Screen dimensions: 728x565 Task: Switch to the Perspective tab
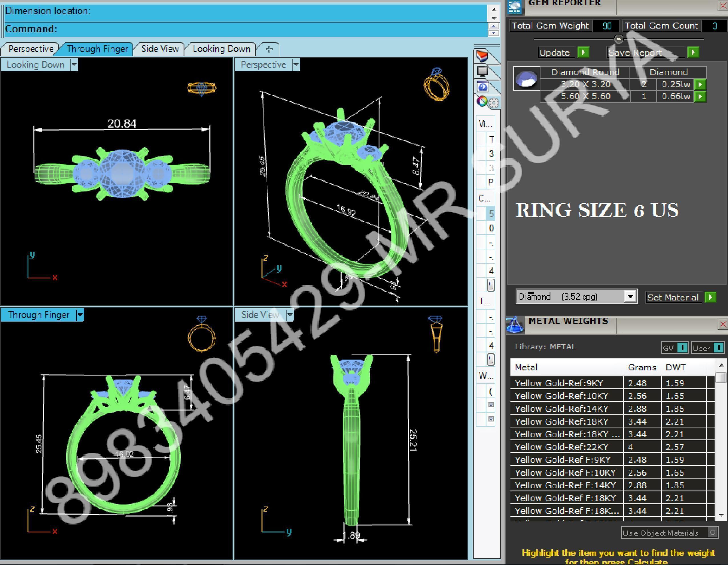[x=31, y=49]
